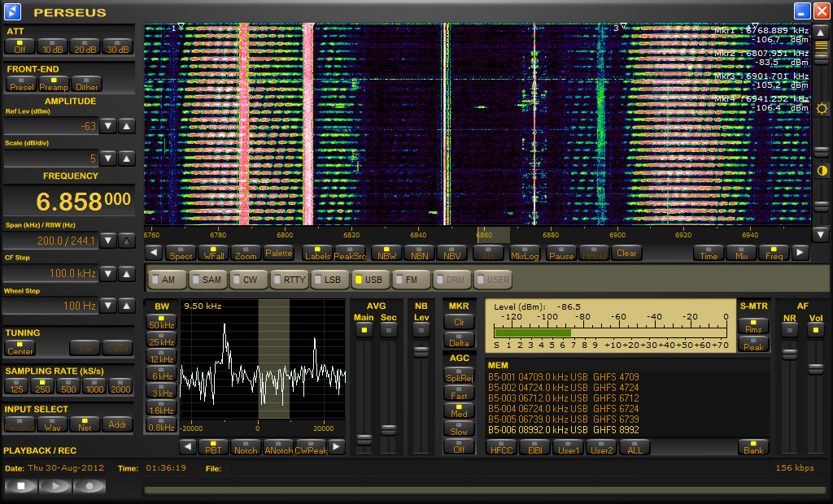Click the record button in Playback/Rec
This screenshot has width=833, height=504.
[89, 485]
